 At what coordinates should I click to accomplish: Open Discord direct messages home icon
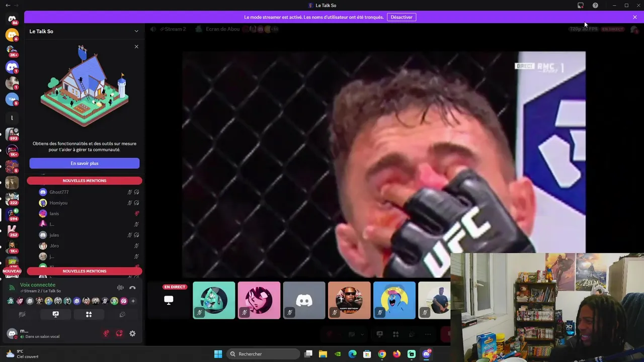(12, 19)
